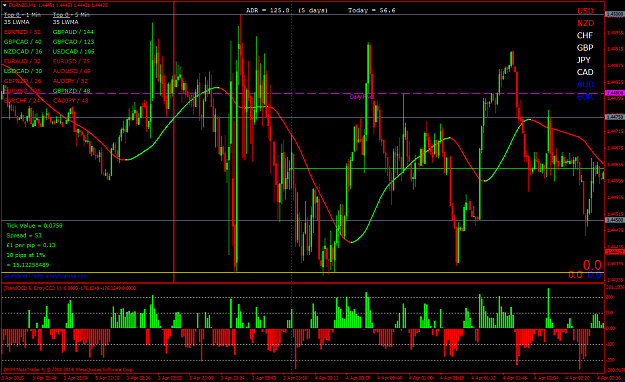The height and width of the screenshot is (382, 625).
Task: Click the TrendCCI indicator label in subwindow
Action: pos(70,288)
